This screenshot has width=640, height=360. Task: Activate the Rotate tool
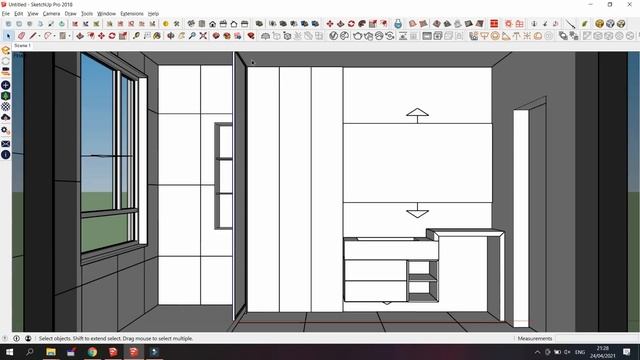pos(112,36)
